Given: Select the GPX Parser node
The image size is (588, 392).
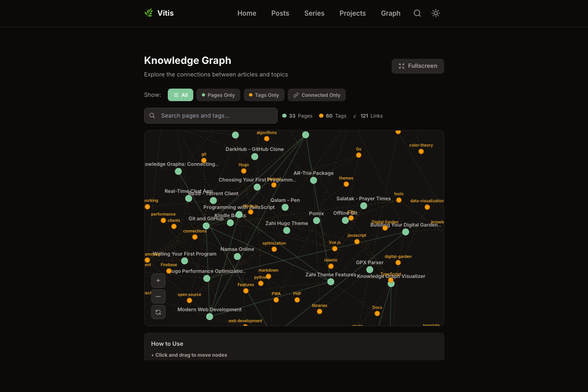Looking at the screenshot, I should [370, 270].
